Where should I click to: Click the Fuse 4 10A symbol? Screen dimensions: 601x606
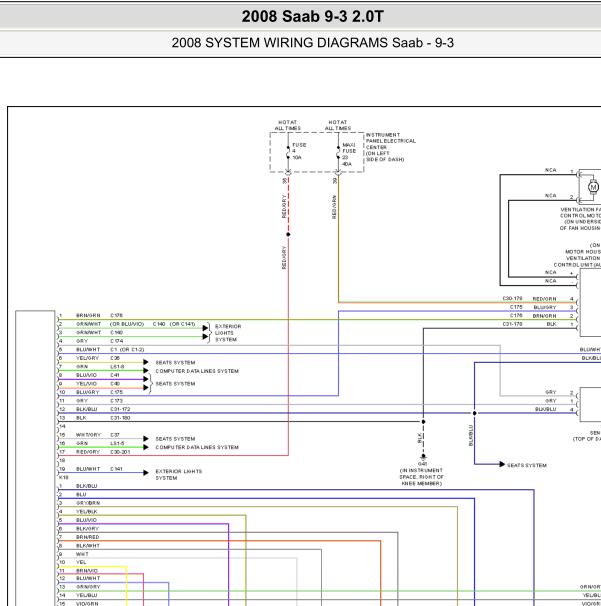tap(288, 152)
